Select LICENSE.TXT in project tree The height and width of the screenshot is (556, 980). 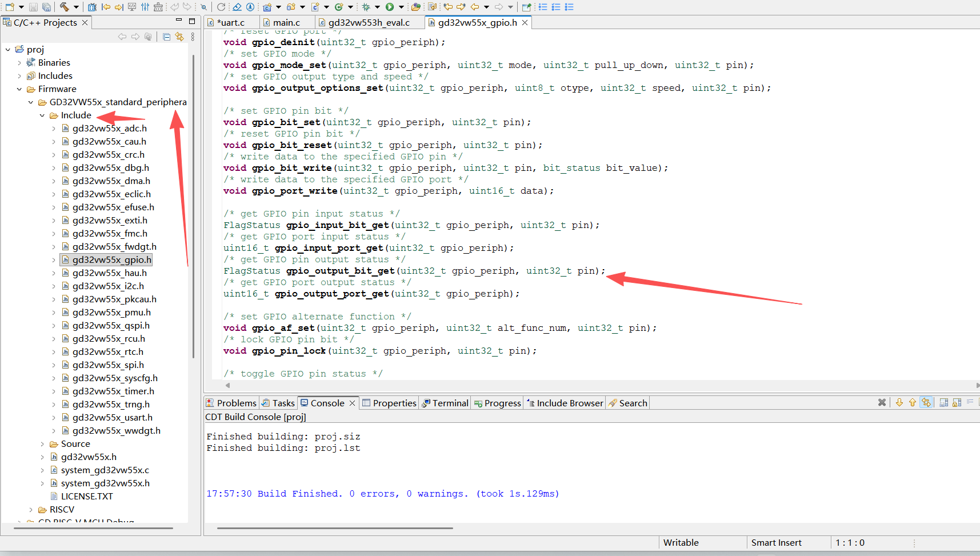(x=87, y=497)
